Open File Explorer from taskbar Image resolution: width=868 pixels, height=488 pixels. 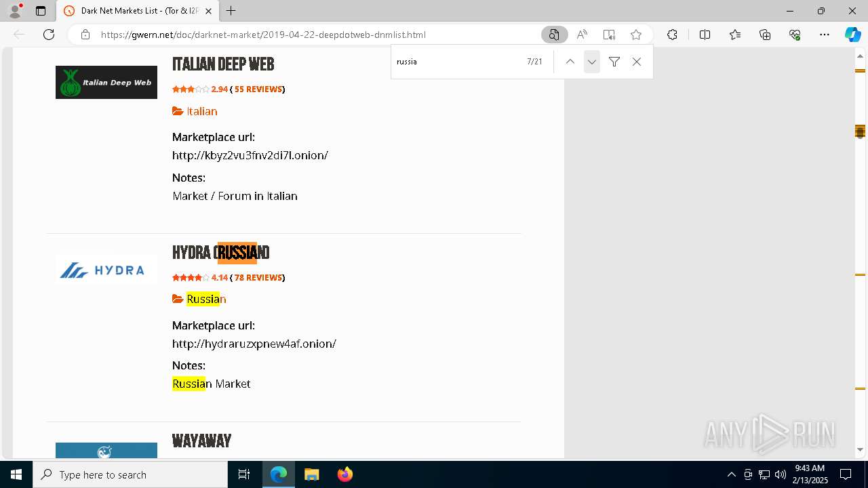tap(312, 474)
